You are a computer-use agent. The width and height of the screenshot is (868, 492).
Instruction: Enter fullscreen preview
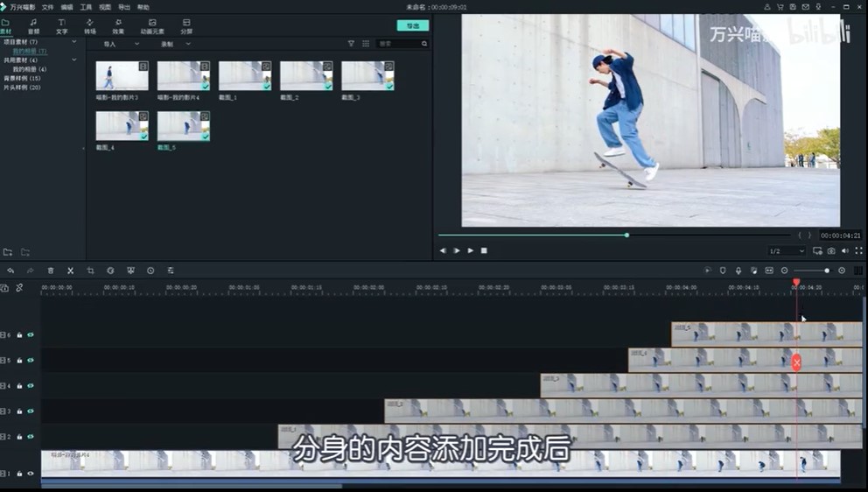click(x=858, y=251)
